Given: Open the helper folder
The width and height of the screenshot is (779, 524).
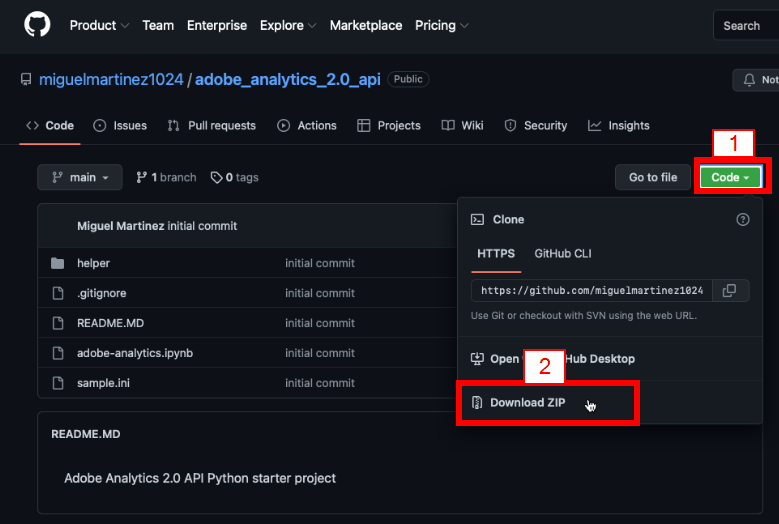Looking at the screenshot, I should point(93,263).
